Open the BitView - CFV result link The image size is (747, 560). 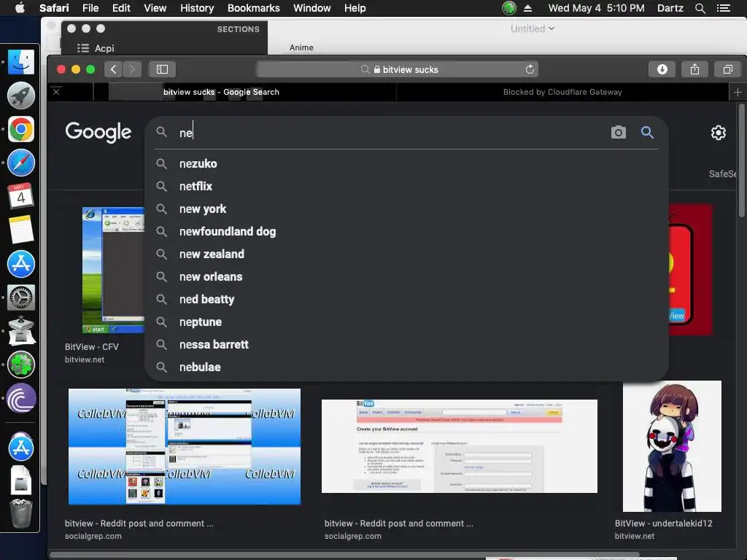coord(91,346)
